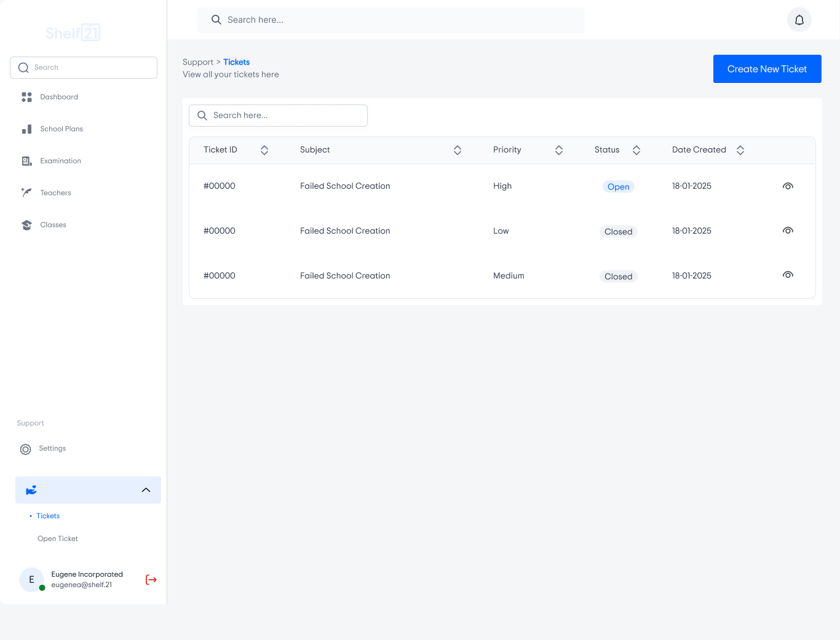Image resolution: width=840 pixels, height=640 pixels.
Task: View the Low priority ticket via eye icon
Action: point(788,231)
